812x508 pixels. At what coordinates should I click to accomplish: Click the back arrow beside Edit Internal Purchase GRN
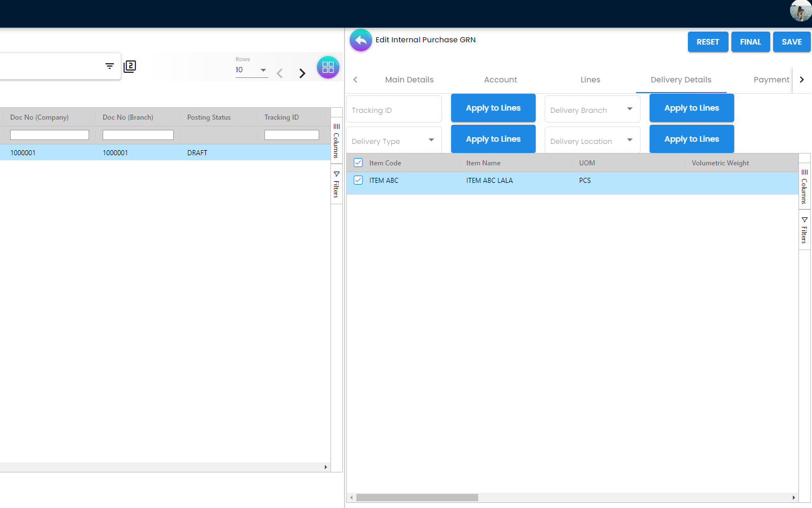[361, 41]
